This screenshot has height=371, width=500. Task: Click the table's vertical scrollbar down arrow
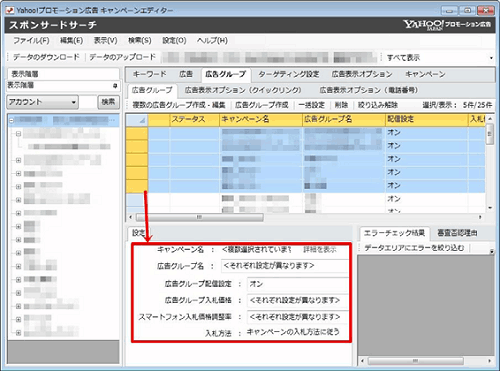[490, 208]
